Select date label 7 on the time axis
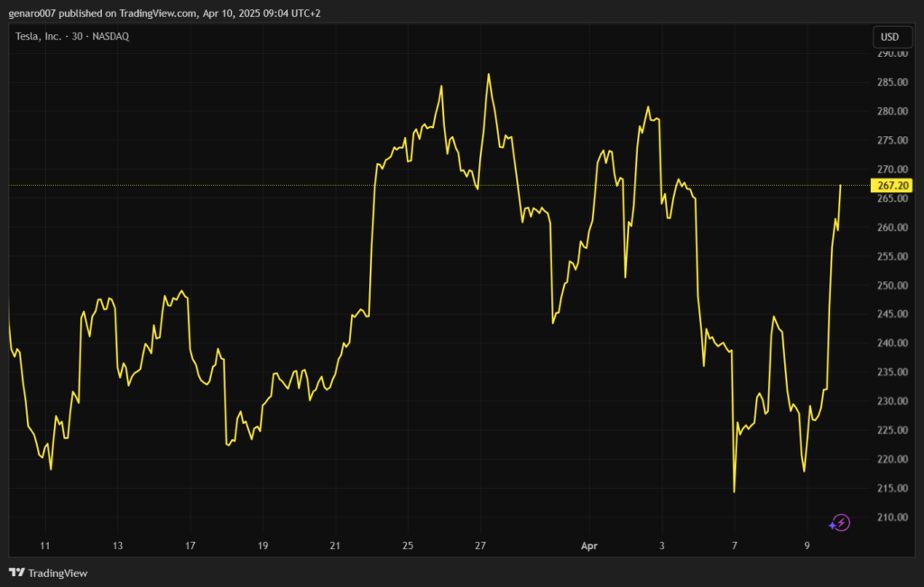The image size is (924, 587). click(x=735, y=546)
